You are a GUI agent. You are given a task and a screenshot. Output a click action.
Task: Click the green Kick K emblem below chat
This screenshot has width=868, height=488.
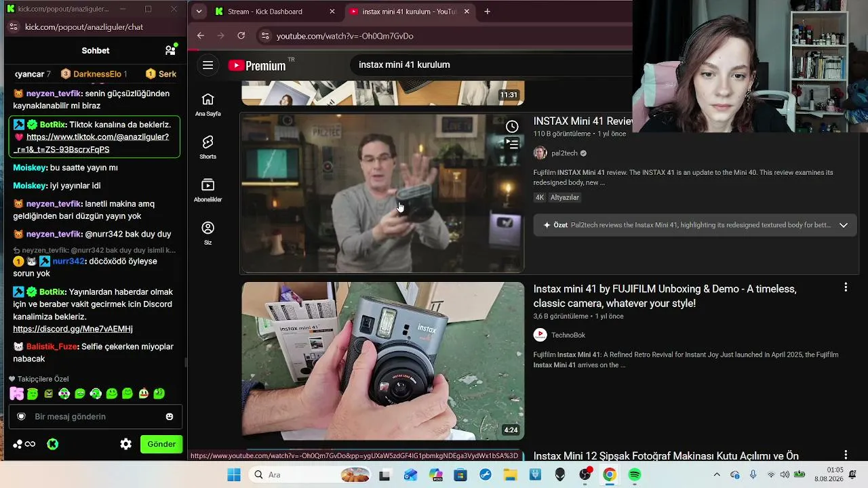[x=52, y=444]
